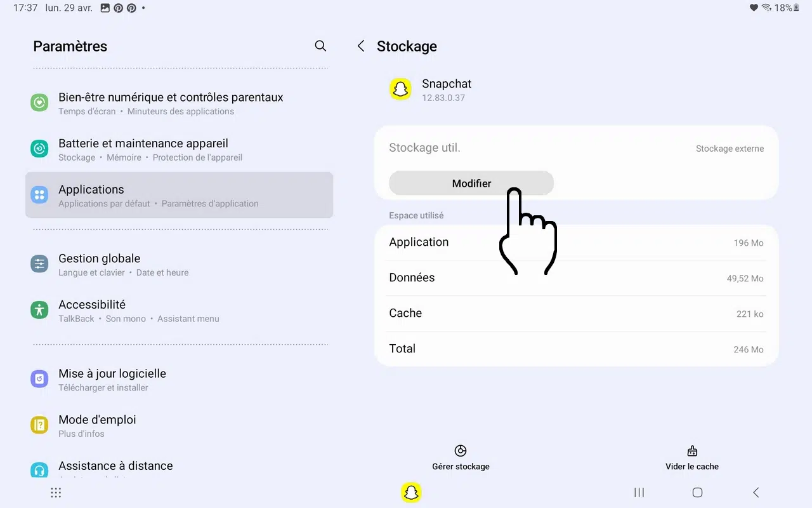Tap the battery 18% indicator

(x=787, y=8)
